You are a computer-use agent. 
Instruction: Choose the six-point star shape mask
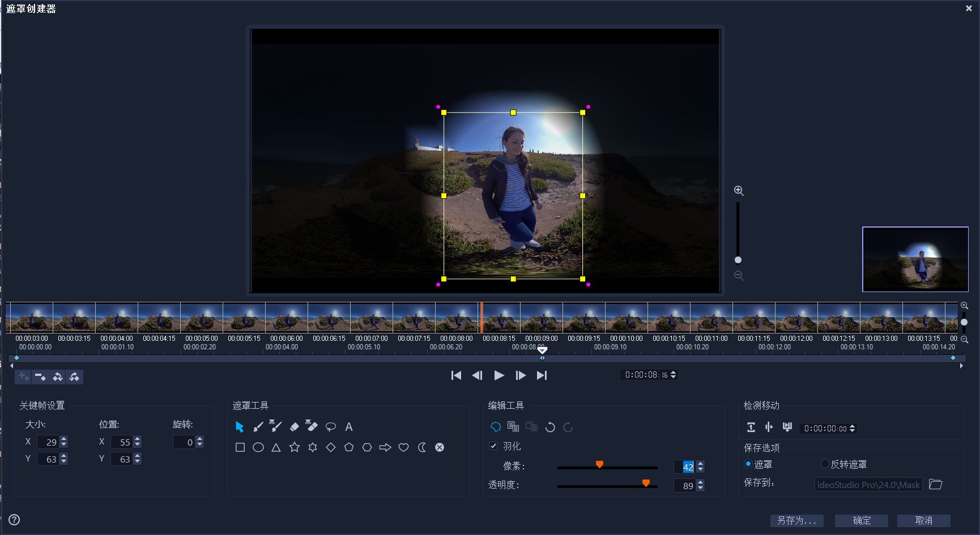pyautogui.click(x=313, y=447)
